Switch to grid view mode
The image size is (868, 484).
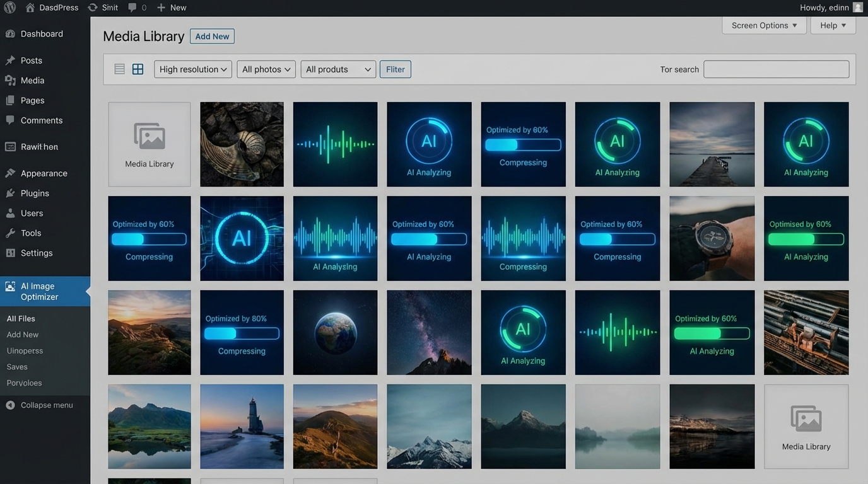pos(138,68)
